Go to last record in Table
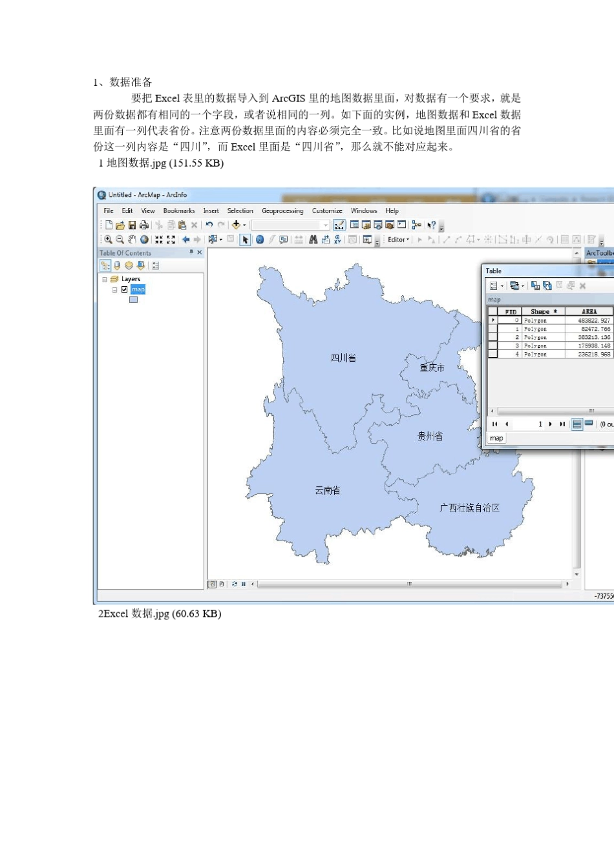 click(x=562, y=424)
